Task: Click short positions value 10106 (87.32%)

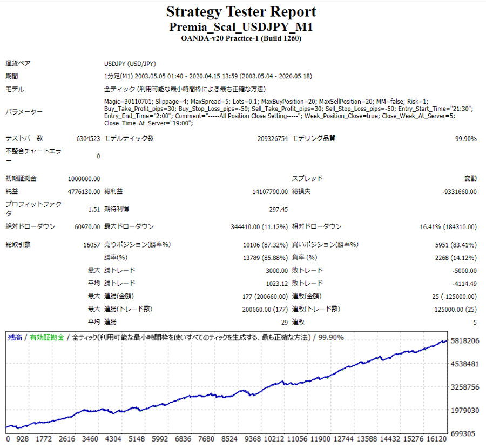Action: coord(266,245)
